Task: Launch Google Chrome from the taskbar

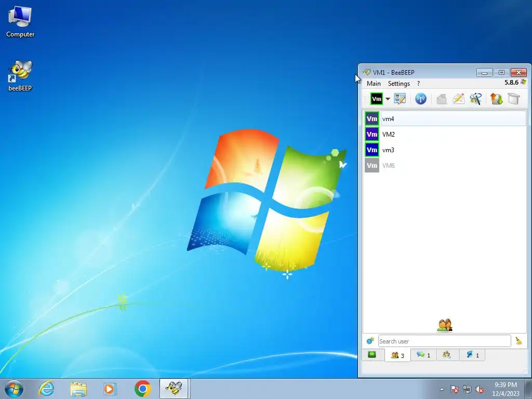Action: [142, 389]
